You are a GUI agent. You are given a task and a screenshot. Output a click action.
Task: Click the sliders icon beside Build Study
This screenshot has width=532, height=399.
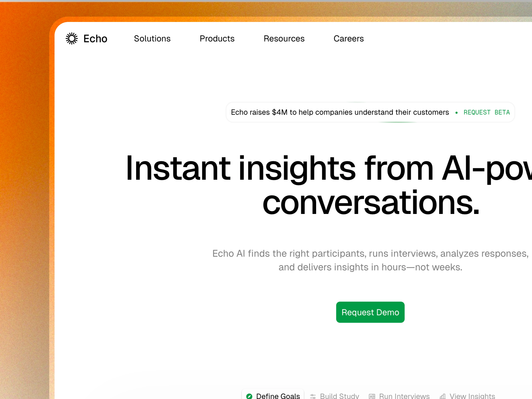(x=313, y=396)
